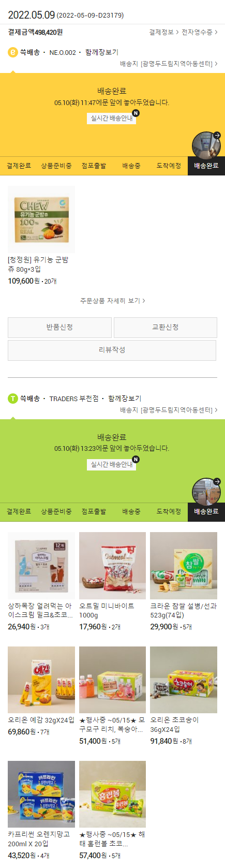Select 배송완료 tab in the yellow section
The width and height of the screenshot is (225, 868).
pos(206,166)
